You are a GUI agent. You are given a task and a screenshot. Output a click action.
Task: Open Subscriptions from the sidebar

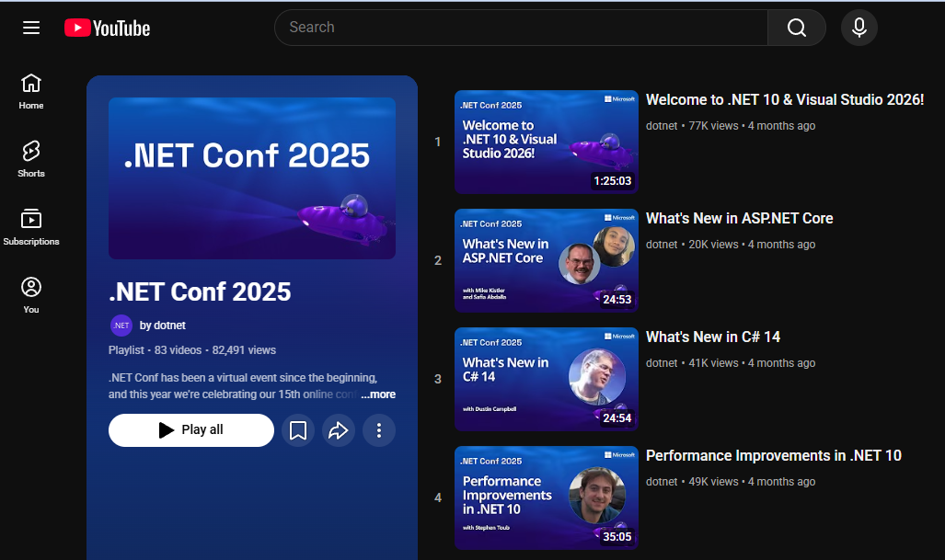click(30, 223)
